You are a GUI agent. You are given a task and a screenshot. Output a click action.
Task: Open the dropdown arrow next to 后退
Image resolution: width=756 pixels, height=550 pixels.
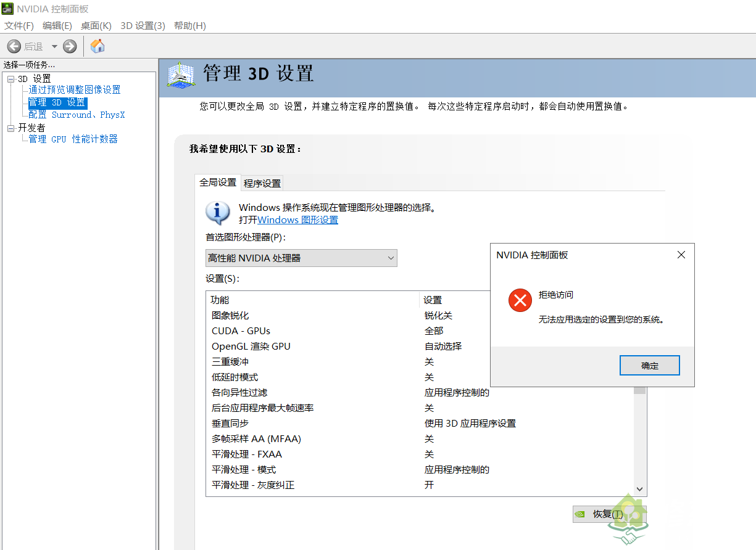pos(54,46)
